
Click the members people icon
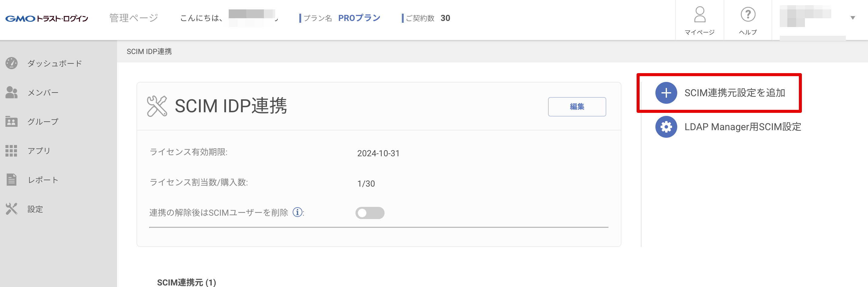12,93
